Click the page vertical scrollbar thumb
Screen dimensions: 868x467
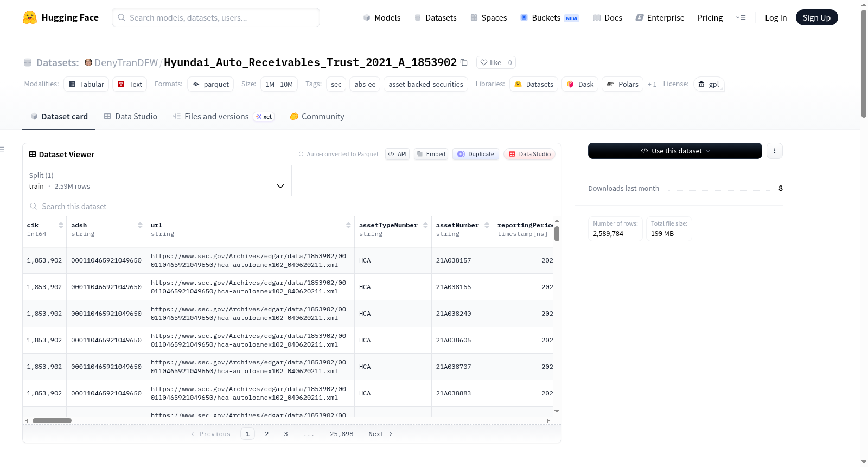click(x=864, y=63)
